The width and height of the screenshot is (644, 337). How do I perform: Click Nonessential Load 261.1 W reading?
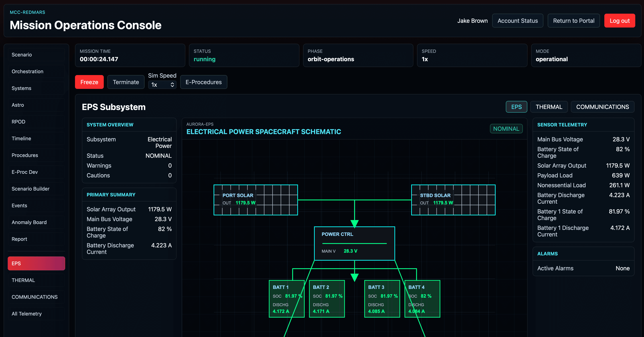pyautogui.click(x=583, y=185)
